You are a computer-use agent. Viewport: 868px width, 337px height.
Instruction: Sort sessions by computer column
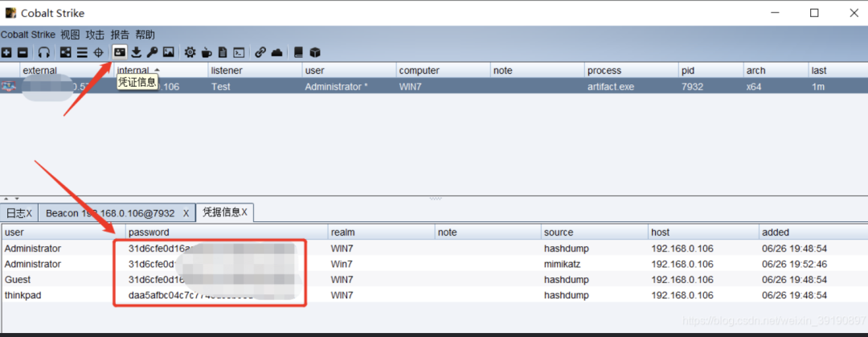click(x=444, y=71)
